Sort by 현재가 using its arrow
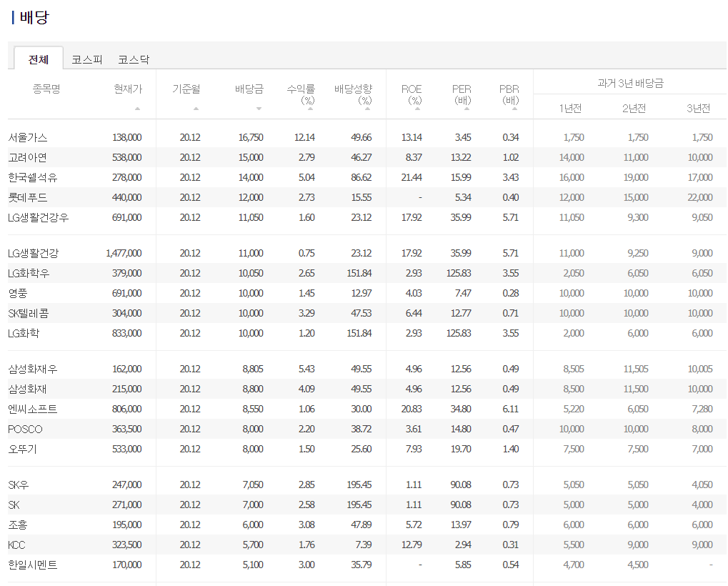This screenshot has width=728, height=586. (137, 109)
